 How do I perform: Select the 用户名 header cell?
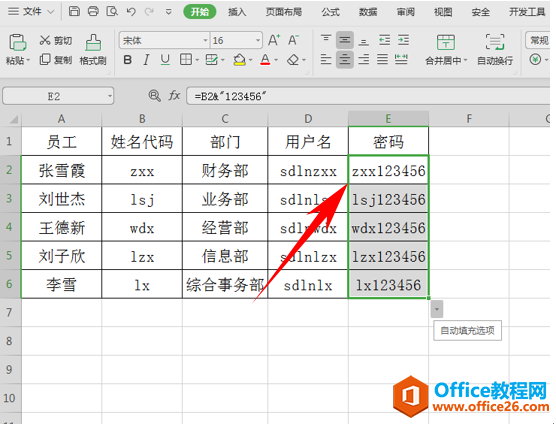308,141
